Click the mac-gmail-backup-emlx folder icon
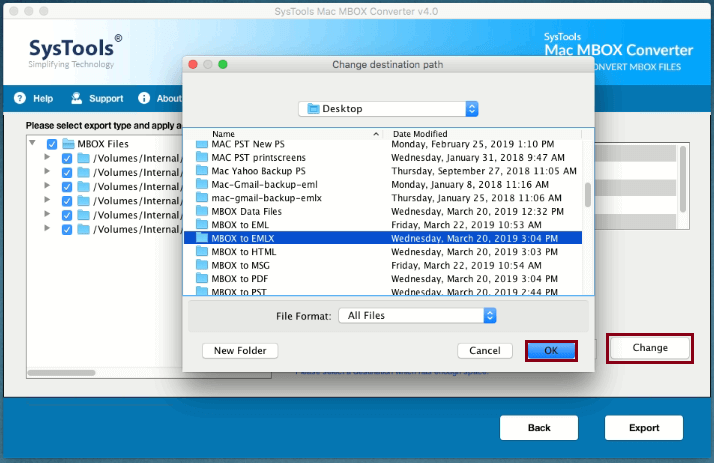This screenshot has height=463, width=714. pos(202,198)
